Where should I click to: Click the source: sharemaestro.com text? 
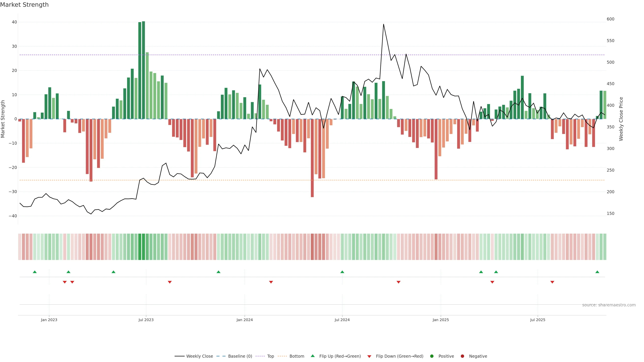(x=609, y=305)
